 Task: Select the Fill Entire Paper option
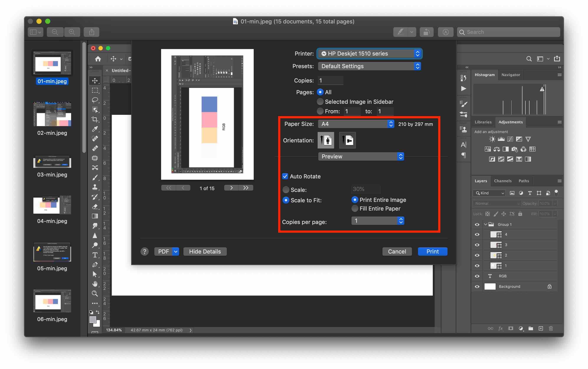(x=355, y=208)
